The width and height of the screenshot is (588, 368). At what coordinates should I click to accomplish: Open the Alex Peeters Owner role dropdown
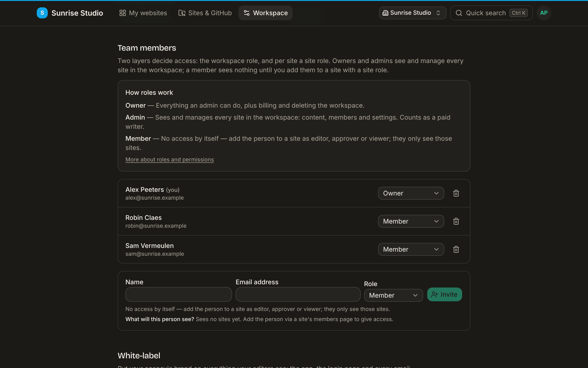coord(411,193)
